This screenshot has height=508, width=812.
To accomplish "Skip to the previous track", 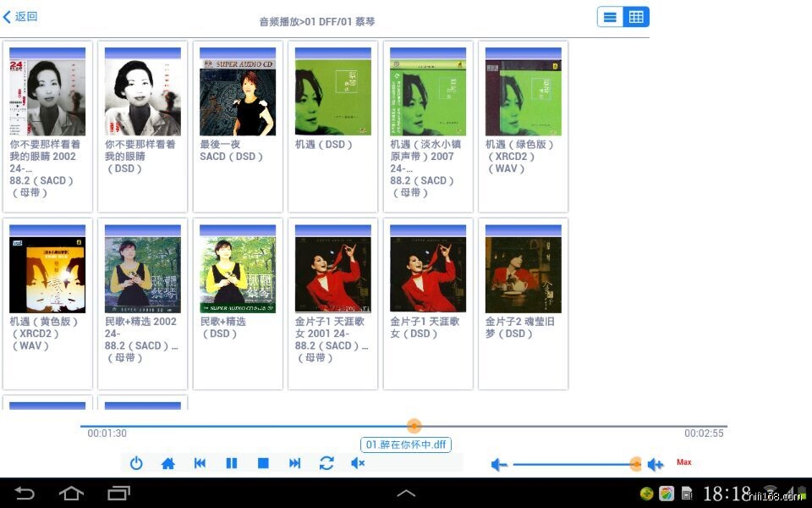I will click(x=200, y=463).
